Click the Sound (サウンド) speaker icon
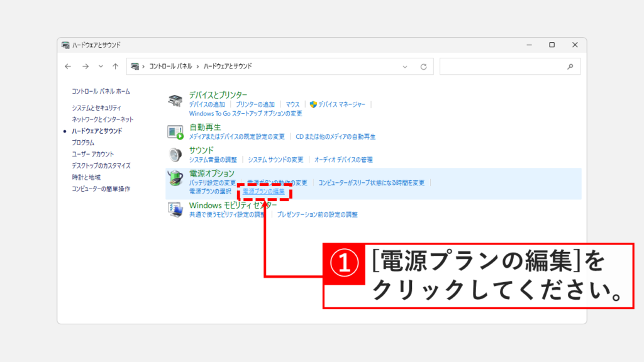644x362 pixels. 175,155
